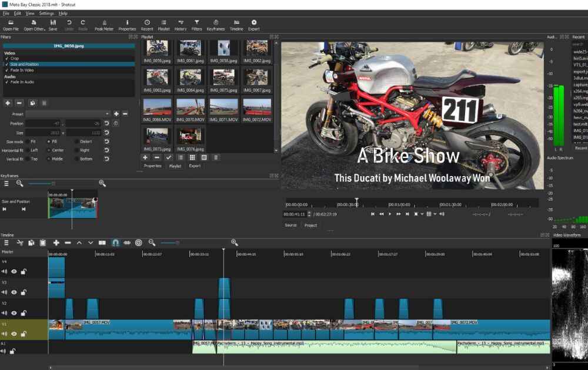The image size is (588, 370).
Task: Play the video in the player
Action: 390,214
